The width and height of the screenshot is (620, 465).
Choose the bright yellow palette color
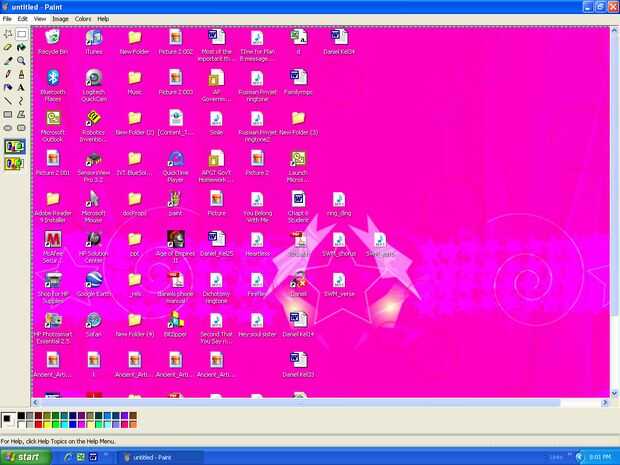coord(47,424)
